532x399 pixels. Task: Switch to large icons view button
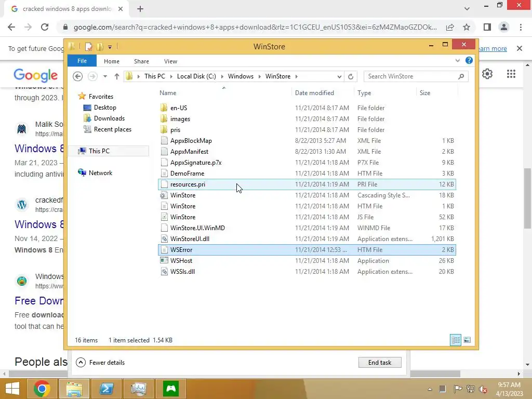467,340
